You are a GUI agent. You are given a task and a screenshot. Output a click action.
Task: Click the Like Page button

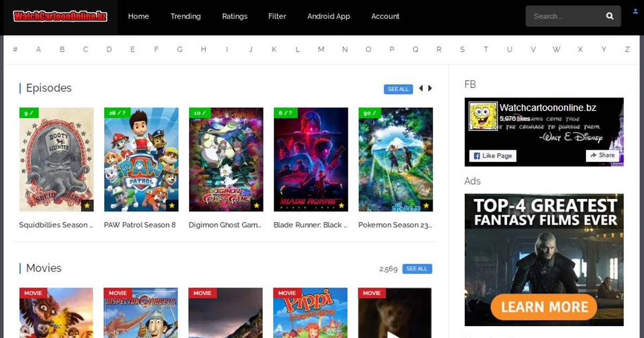tap(492, 156)
